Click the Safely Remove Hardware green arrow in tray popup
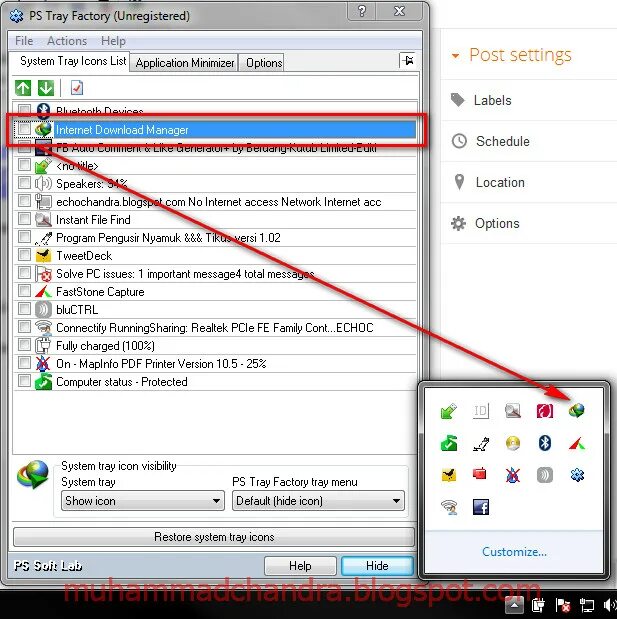 click(448, 411)
